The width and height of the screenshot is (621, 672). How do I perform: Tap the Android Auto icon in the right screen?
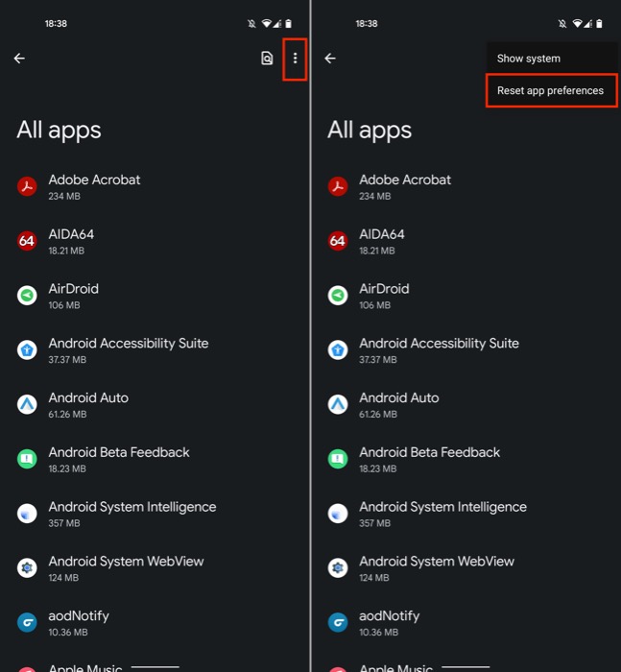338,404
